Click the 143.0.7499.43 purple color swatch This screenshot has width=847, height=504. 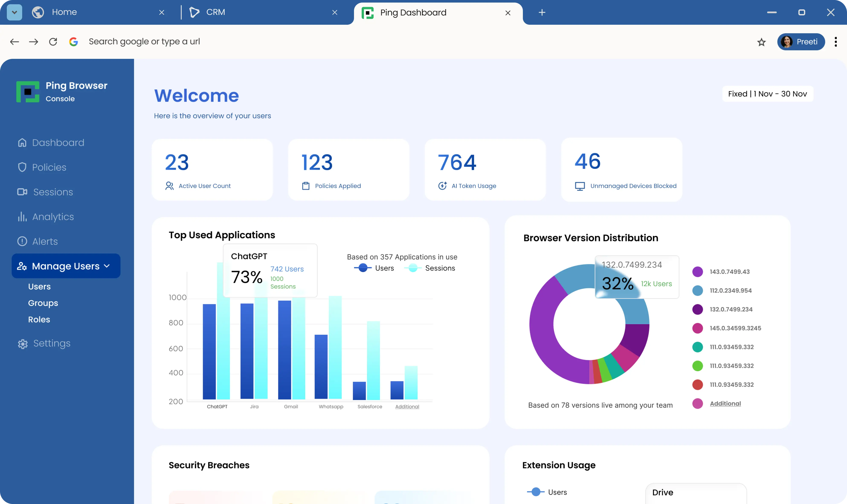[x=697, y=272]
